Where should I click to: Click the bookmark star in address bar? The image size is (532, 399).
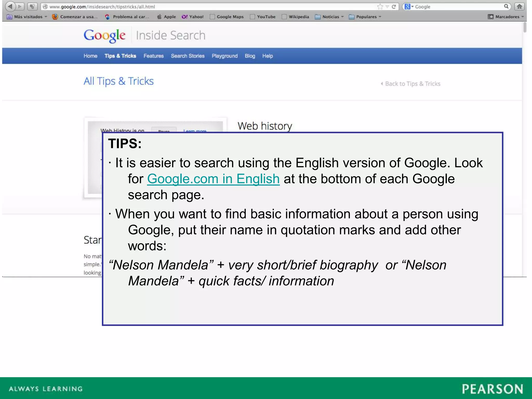click(x=380, y=7)
